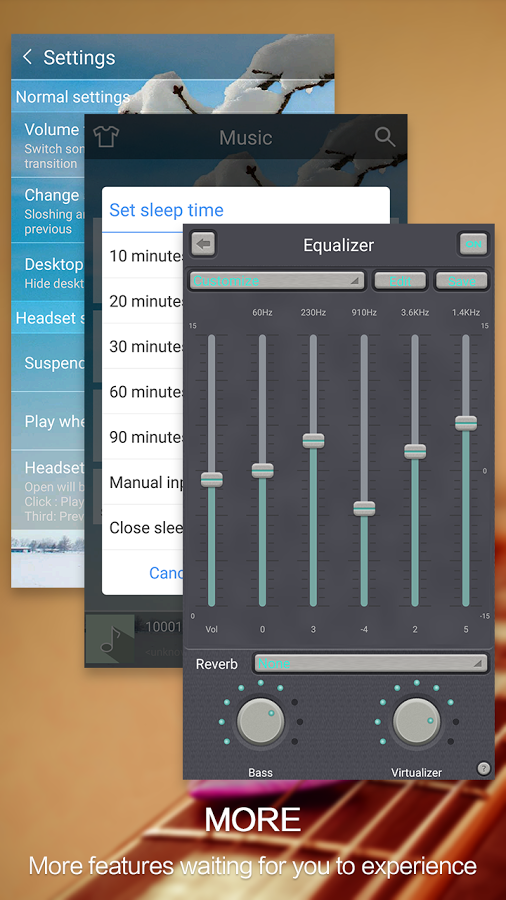Viewport: 506px width, 900px height.
Task: Click the Save preset button
Action: (462, 281)
